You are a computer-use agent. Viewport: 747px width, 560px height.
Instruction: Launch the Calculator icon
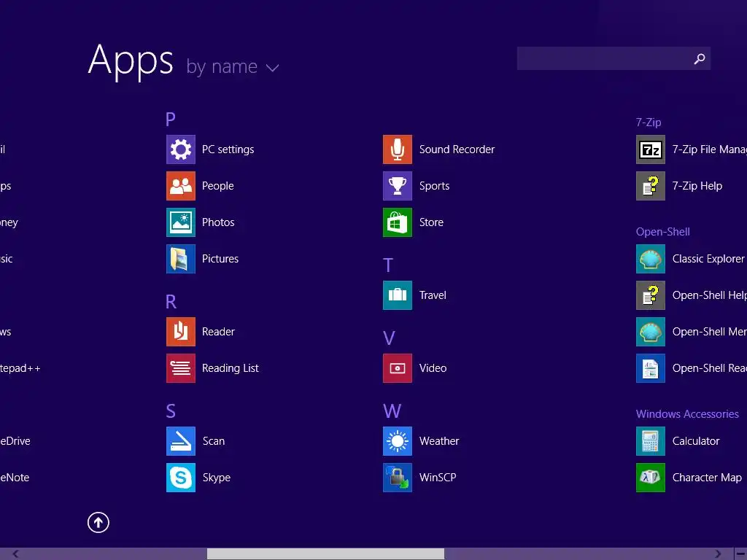coord(650,441)
